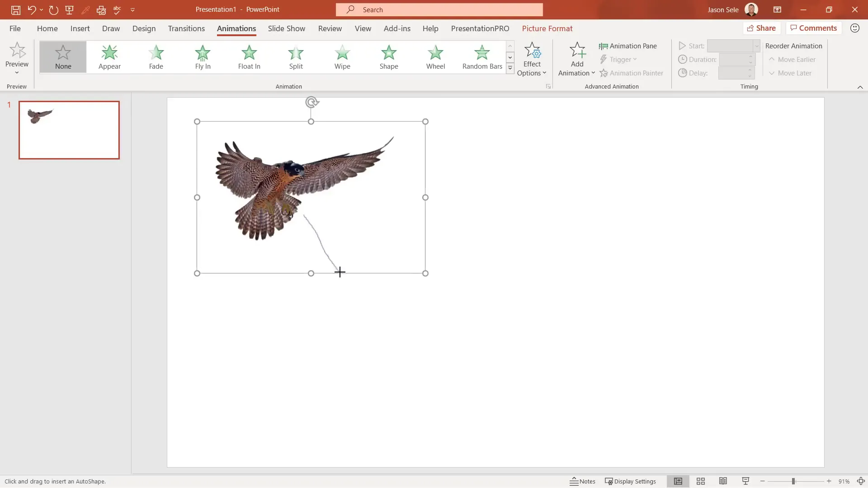Screen dimensions: 868x488
Task: Open the Ribbon Display Options icon
Action: click(777, 9)
